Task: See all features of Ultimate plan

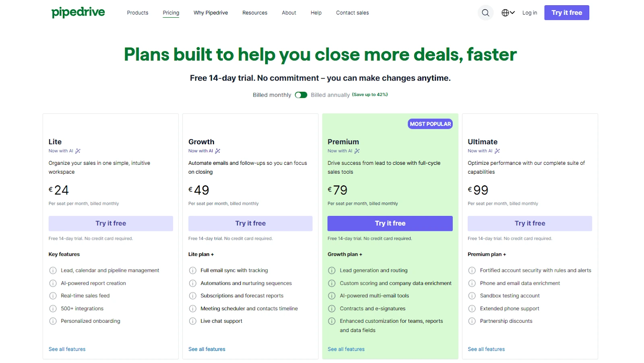Action: (x=486, y=349)
